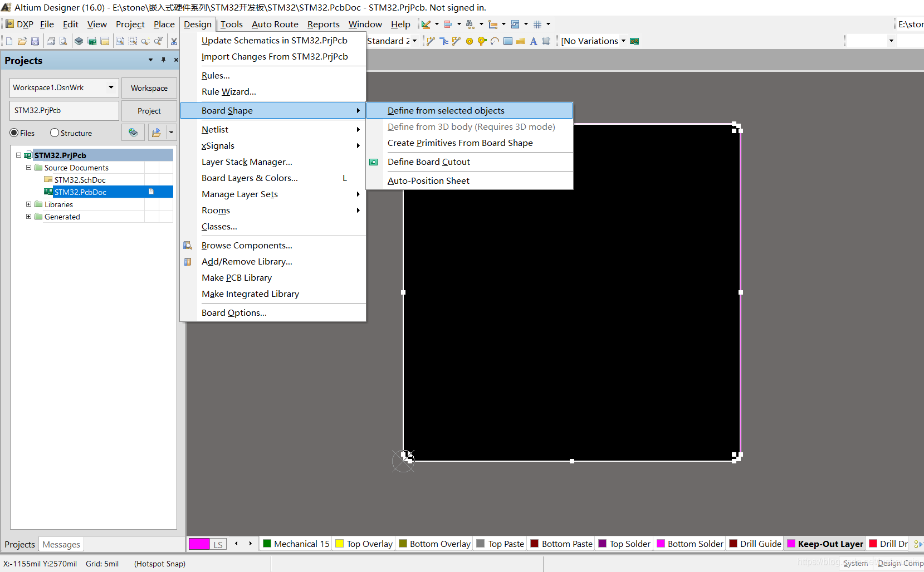Select the Place Pad tool icon
This screenshot has height=572, width=924.
[x=469, y=41]
